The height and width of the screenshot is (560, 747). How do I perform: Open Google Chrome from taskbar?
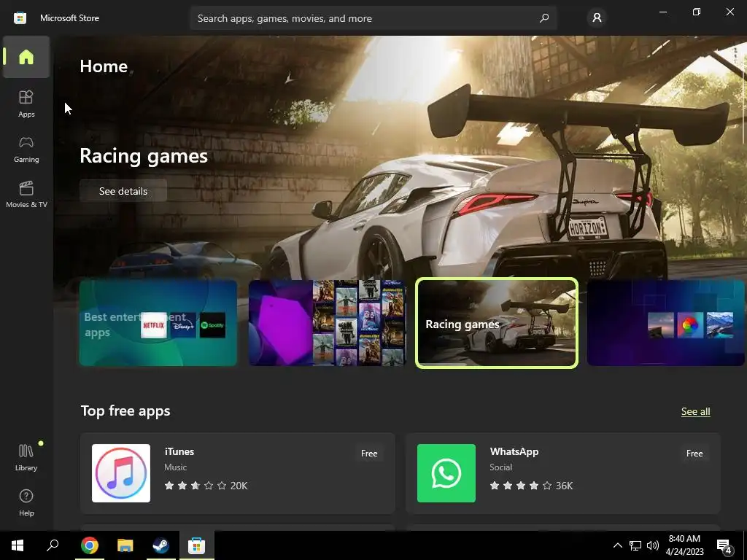point(89,545)
